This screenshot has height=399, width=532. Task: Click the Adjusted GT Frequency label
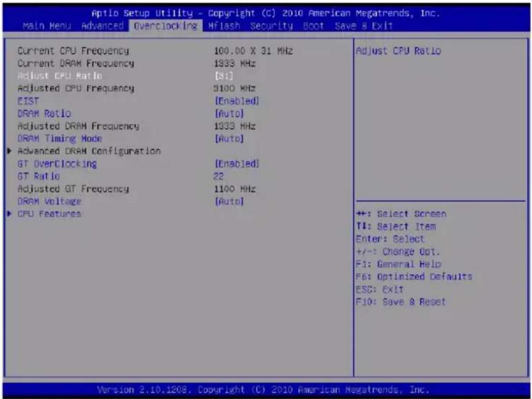point(73,189)
